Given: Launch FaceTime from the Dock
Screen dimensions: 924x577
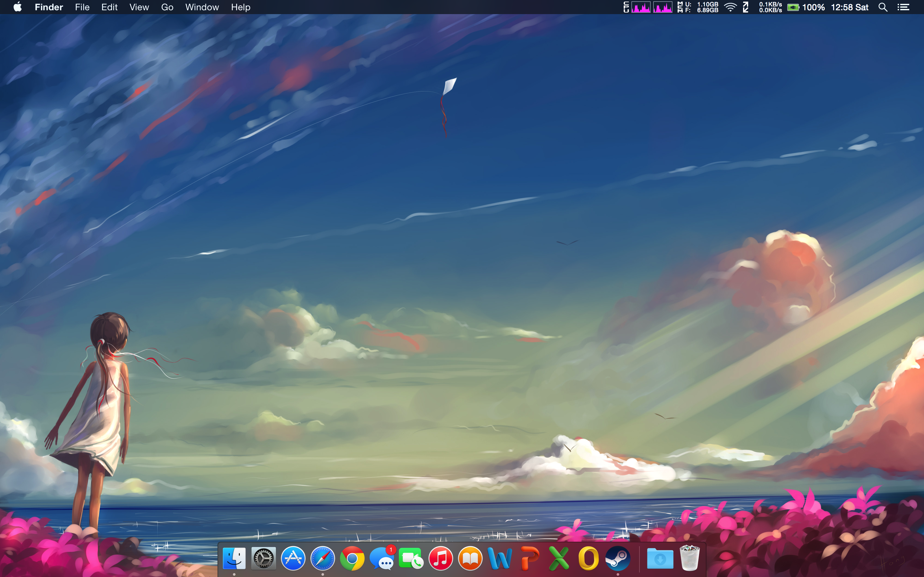Looking at the screenshot, I should coord(411,558).
